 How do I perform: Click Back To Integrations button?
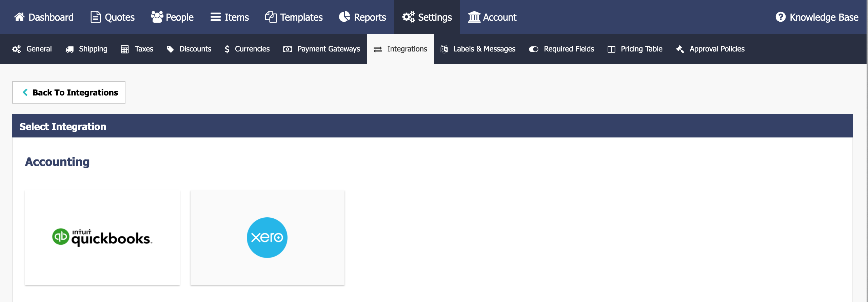point(69,92)
